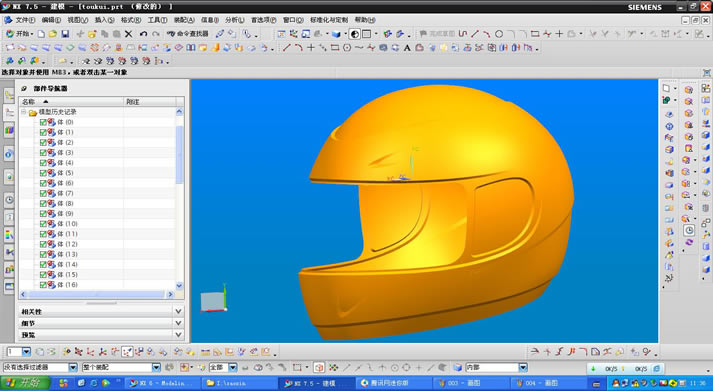The width and height of the screenshot is (713, 391).
Task: Open the layer number dropdown showing 1
Action: tap(26, 351)
